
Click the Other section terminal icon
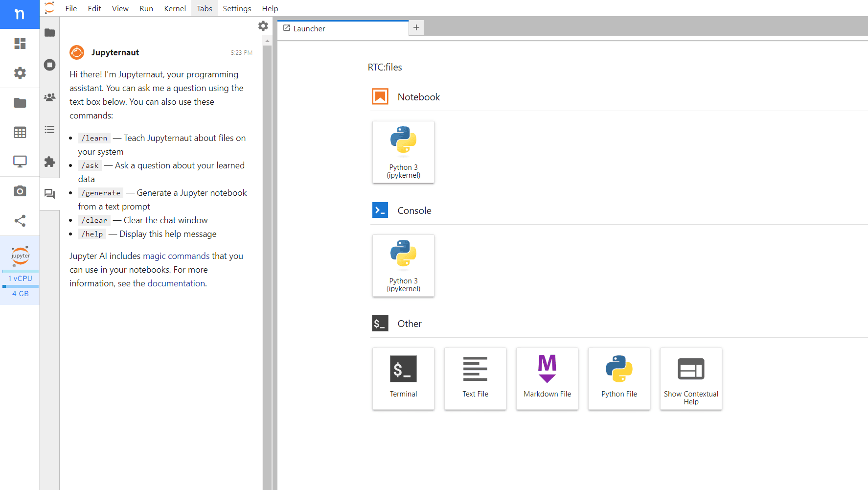click(380, 323)
